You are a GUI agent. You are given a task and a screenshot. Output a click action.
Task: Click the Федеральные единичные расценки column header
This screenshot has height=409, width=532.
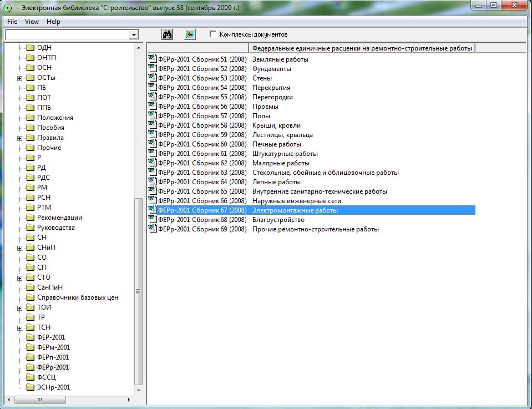pyautogui.click(x=362, y=48)
